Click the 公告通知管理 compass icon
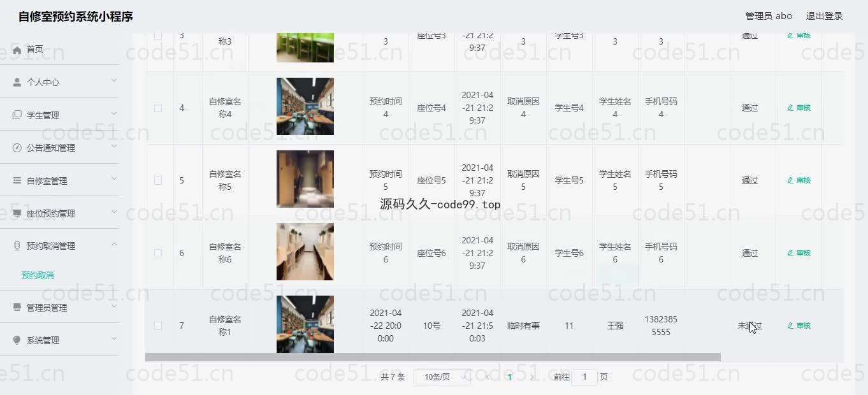The height and width of the screenshot is (395, 868). [x=17, y=148]
